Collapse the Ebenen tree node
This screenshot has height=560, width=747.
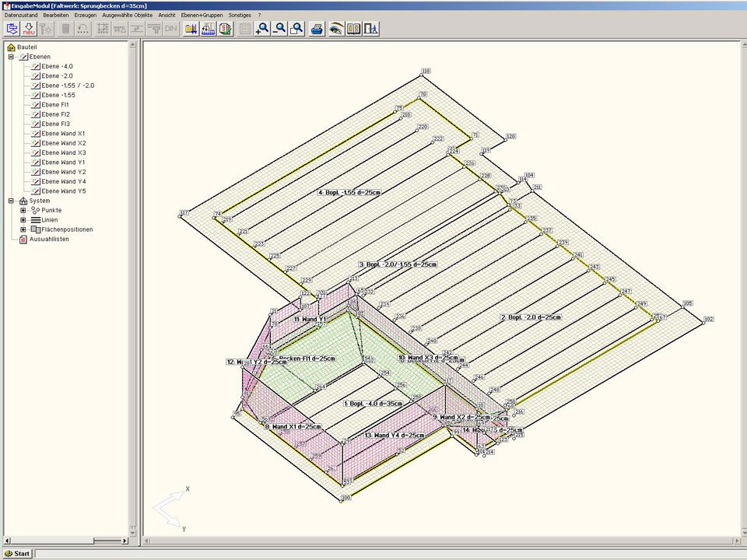pos(12,57)
